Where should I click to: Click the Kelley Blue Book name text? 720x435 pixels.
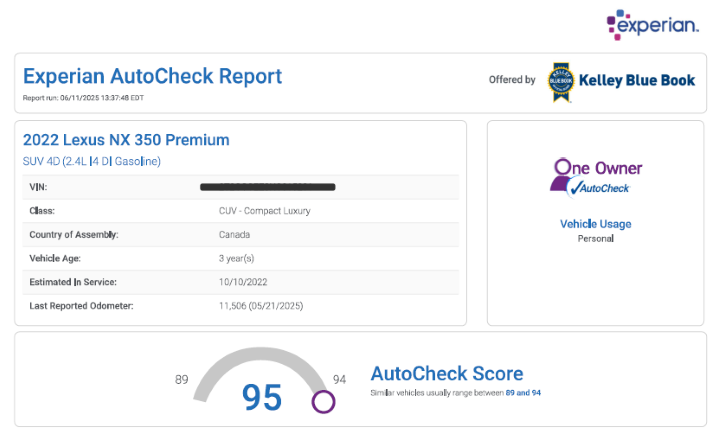click(637, 80)
